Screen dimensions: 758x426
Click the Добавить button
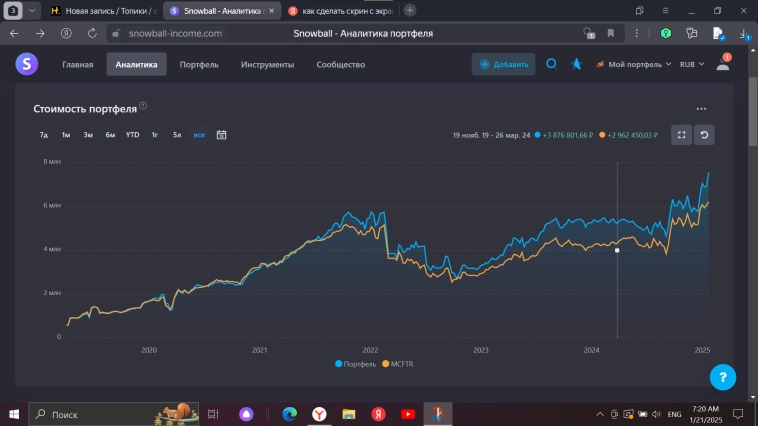pos(503,64)
